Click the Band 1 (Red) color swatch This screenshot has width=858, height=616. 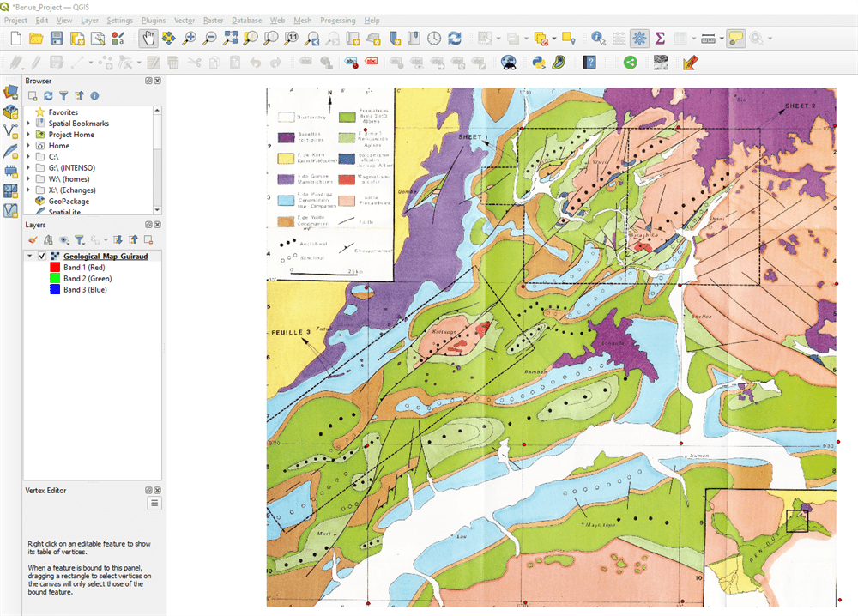pyautogui.click(x=54, y=268)
